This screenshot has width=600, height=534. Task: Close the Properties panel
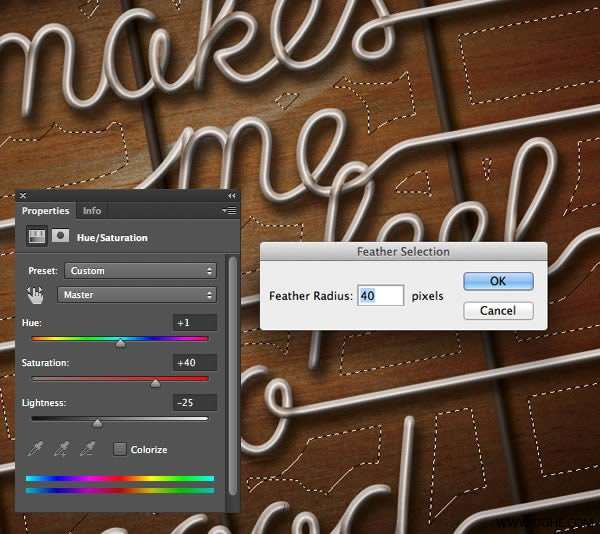click(23, 195)
